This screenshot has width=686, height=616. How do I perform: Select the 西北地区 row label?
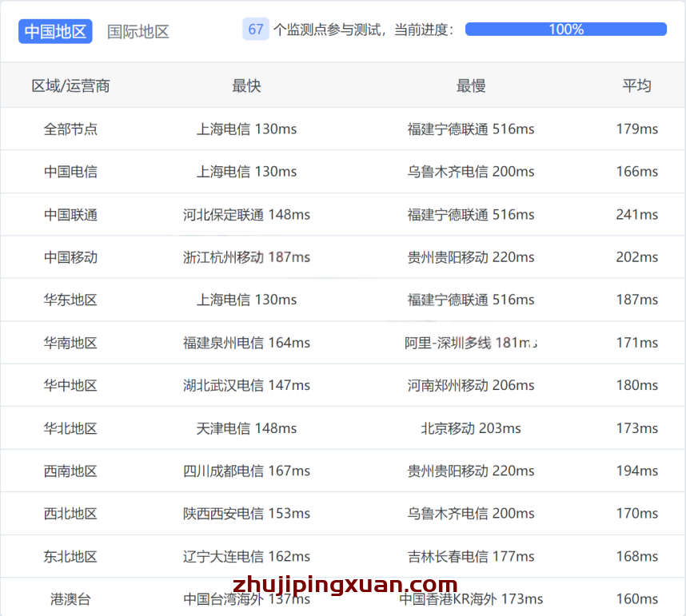point(70,513)
